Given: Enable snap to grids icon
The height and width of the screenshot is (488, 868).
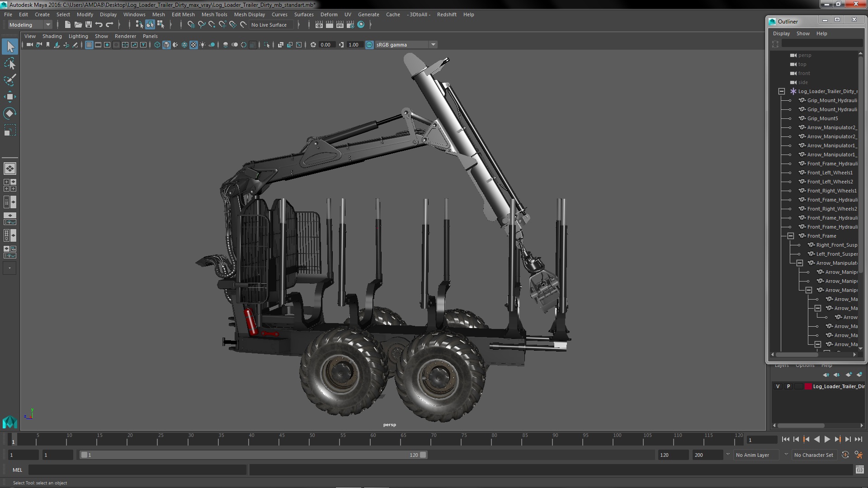Looking at the screenshot, I should click(x=191, y=25).
